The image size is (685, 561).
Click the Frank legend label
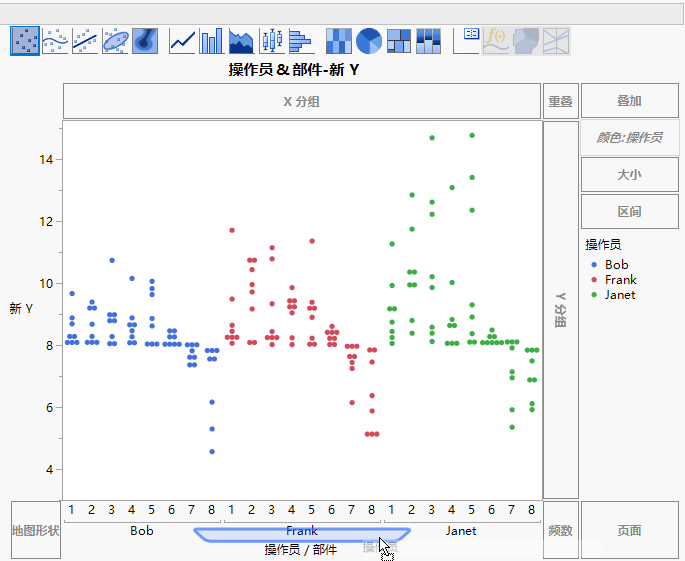coord(621,280)
